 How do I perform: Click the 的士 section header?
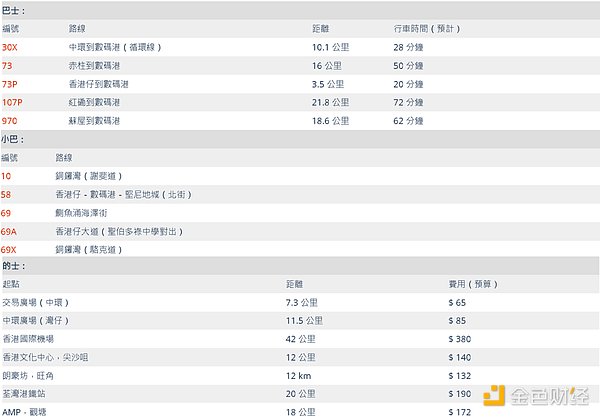(14, 267)
